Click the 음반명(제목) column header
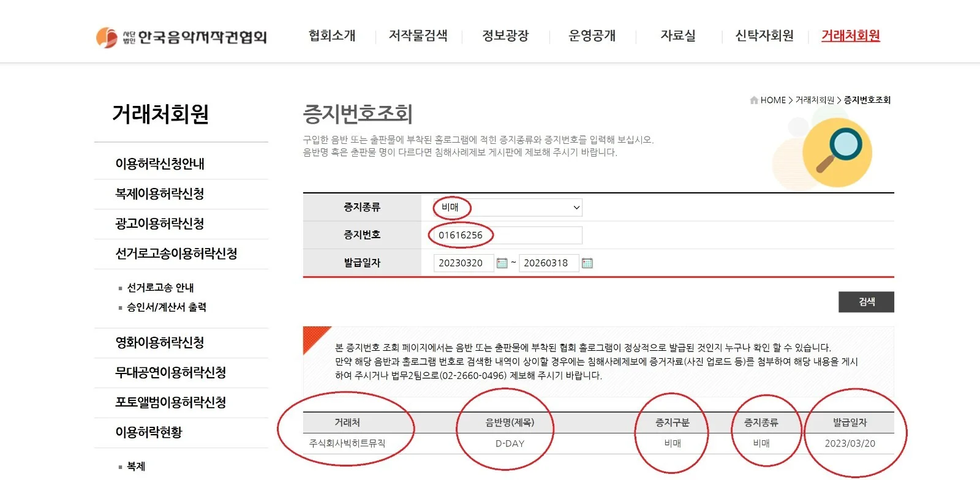This screenshot has height=480, width=980. [x=510, y=423]
